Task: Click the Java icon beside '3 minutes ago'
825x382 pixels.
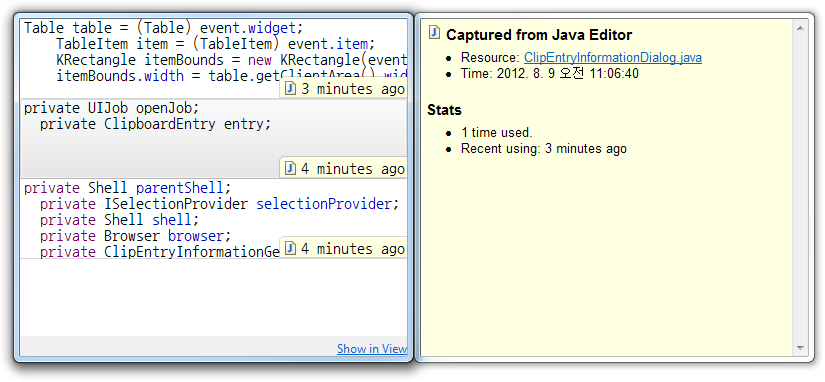Action: (x=290, y=89)
